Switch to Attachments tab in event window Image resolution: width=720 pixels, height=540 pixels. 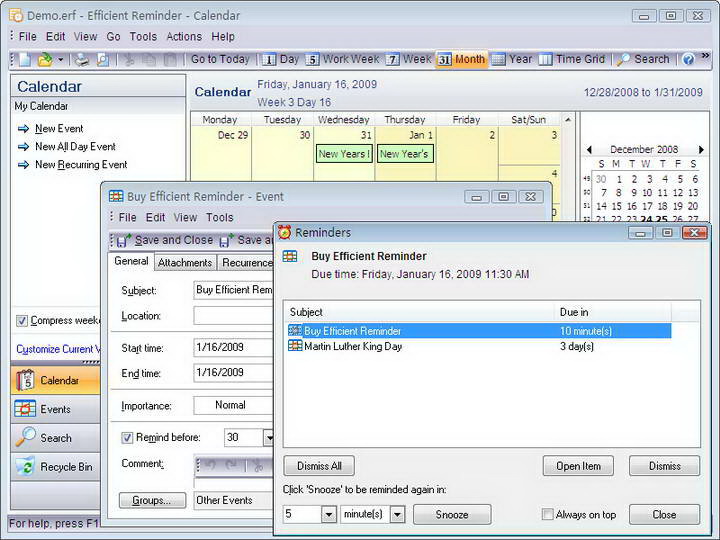click(185, 263)
